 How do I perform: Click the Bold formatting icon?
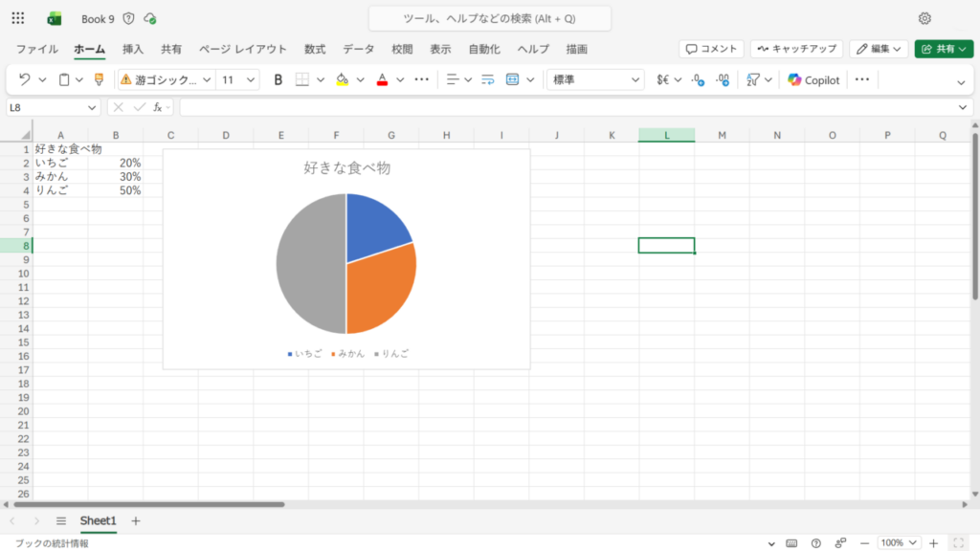(x=278, y=80)
